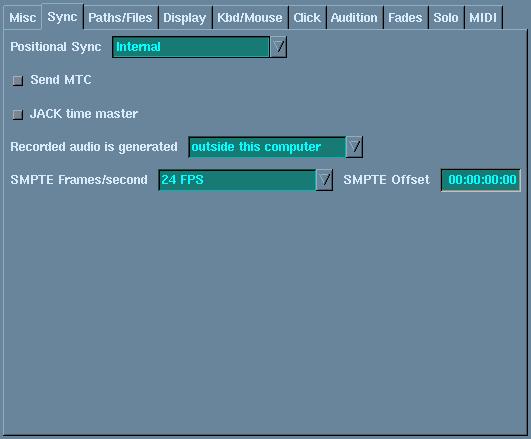Click the Sync tab
Screen dimensions: 531x439
click(x=62, y=17)
